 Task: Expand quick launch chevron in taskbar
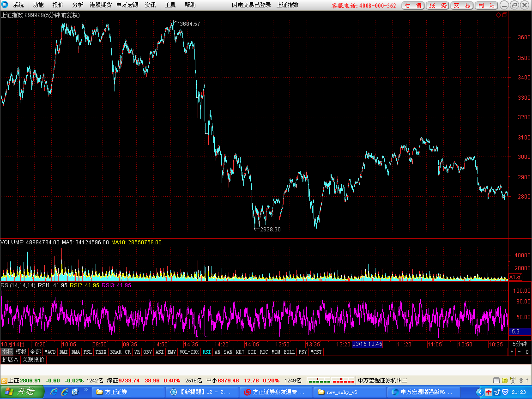pyautogui.click(x=86, y=390)
